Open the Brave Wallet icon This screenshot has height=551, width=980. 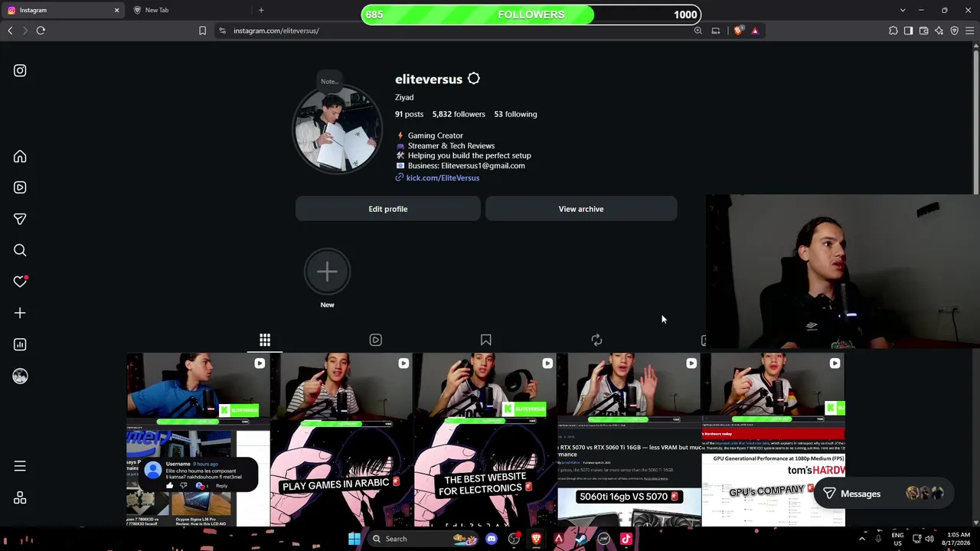coord(923,31)
